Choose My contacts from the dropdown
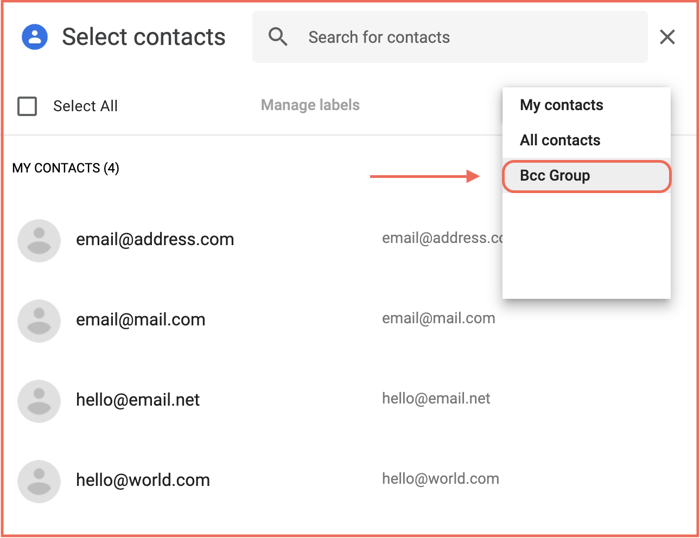 [561, 105]
